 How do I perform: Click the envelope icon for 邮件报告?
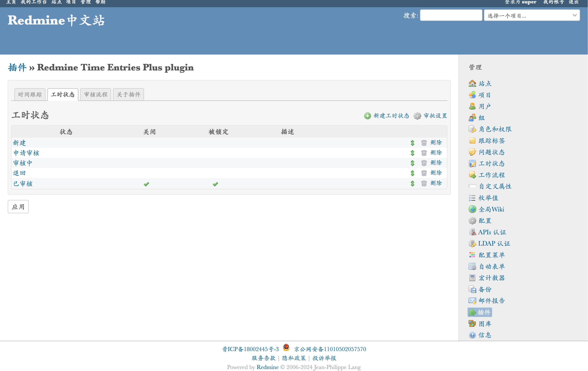472,301
